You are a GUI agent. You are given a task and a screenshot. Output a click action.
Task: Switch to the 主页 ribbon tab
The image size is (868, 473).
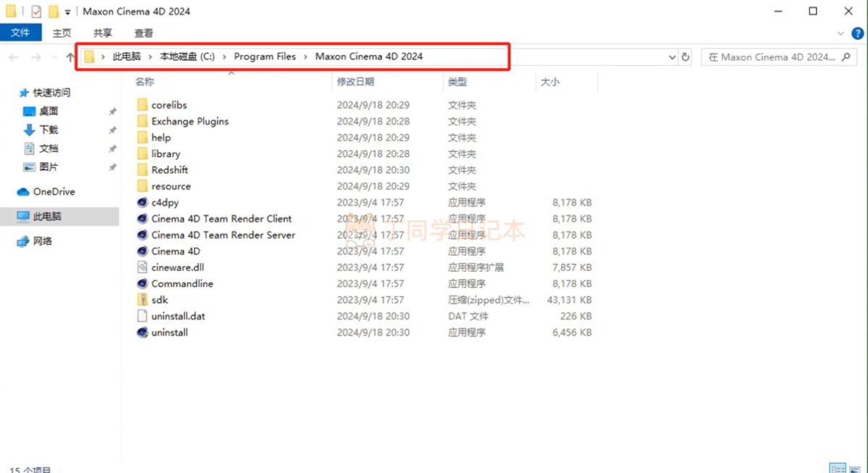pos(62,33)
